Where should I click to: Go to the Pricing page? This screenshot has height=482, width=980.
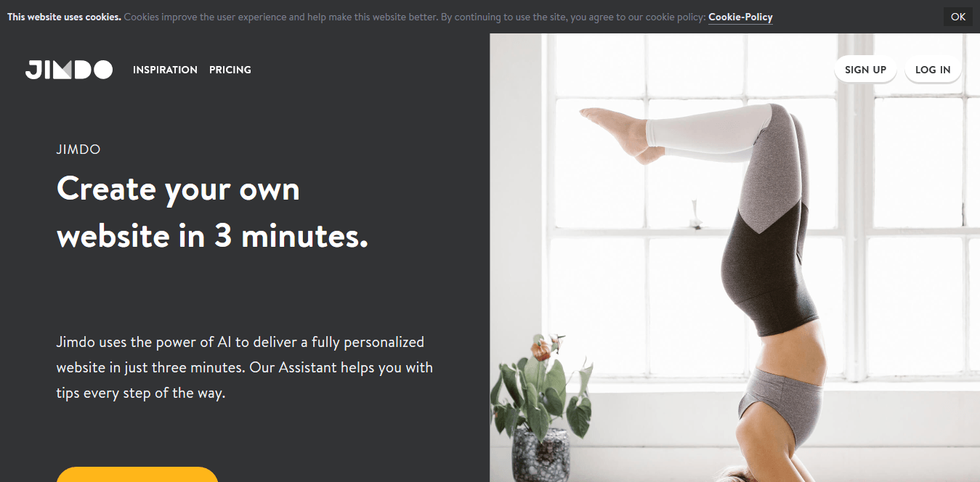230,70
